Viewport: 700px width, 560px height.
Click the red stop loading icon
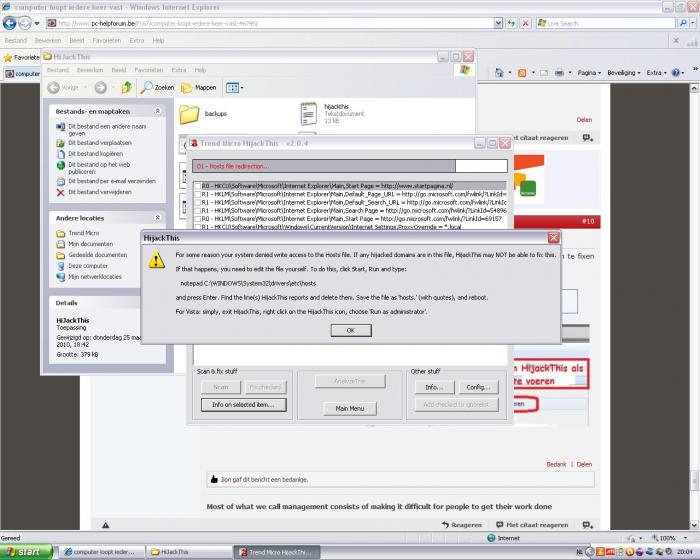(525, 23)
